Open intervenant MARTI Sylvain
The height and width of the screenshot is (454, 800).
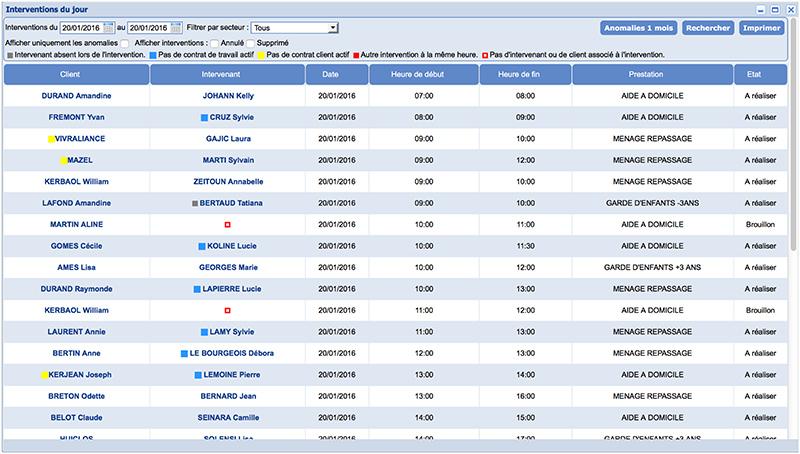pyautogui.click(x=228, y=160)
